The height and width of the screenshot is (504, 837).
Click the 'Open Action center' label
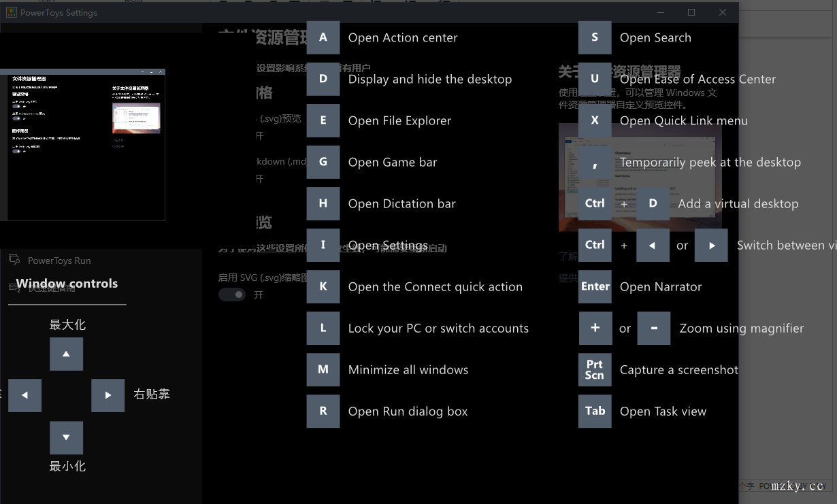coord(403,37)
